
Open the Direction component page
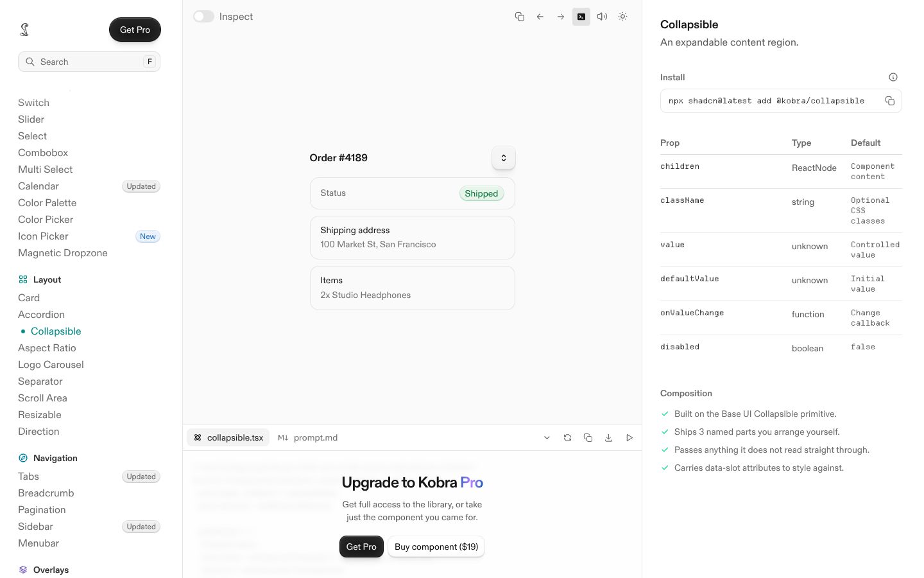[38, 432]
